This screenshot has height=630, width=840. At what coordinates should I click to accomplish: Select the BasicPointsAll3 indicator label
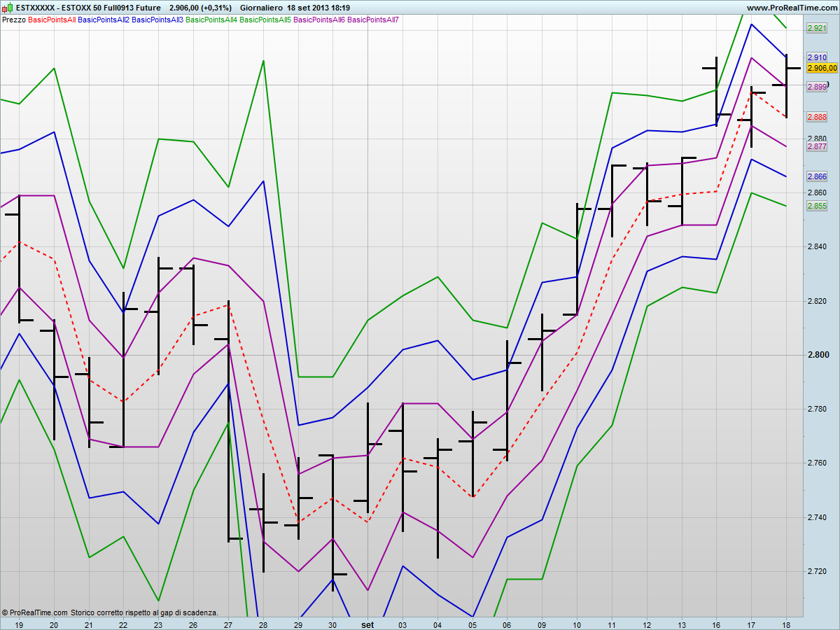click(157, 20)
